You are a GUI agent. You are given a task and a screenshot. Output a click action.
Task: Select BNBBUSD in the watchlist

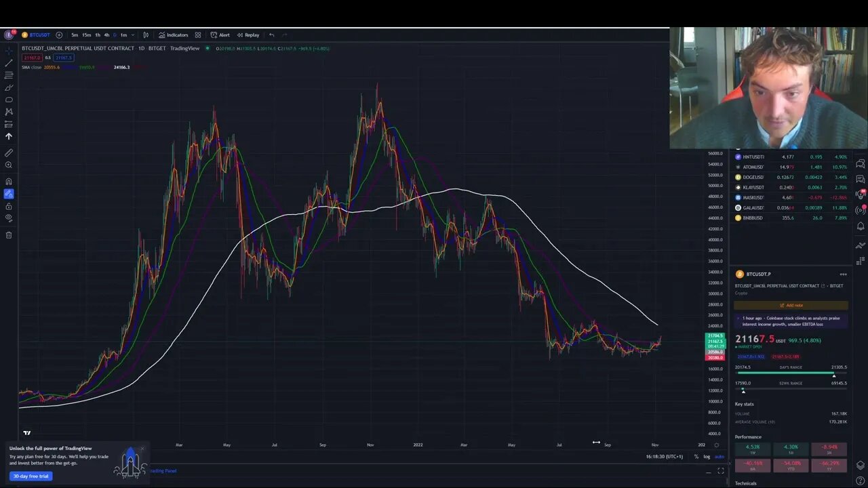point(790,218)
